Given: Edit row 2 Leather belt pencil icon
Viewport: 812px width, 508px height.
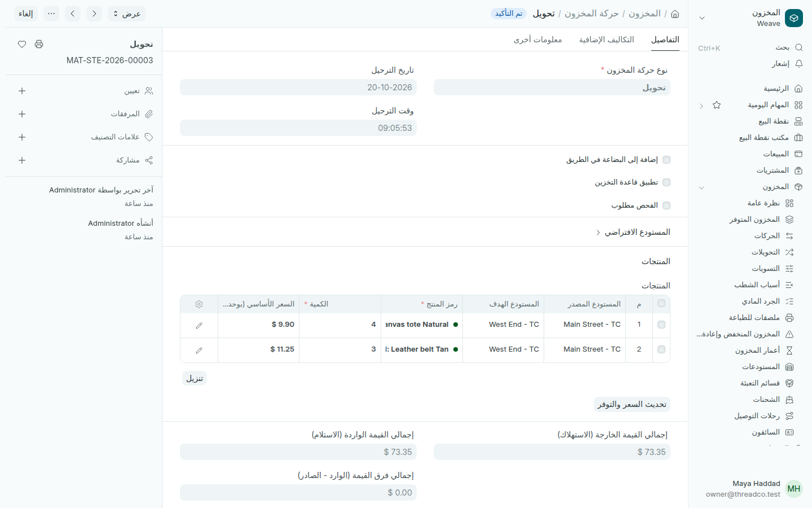Looking at the screenshot, I should click(x=199, y=350).
